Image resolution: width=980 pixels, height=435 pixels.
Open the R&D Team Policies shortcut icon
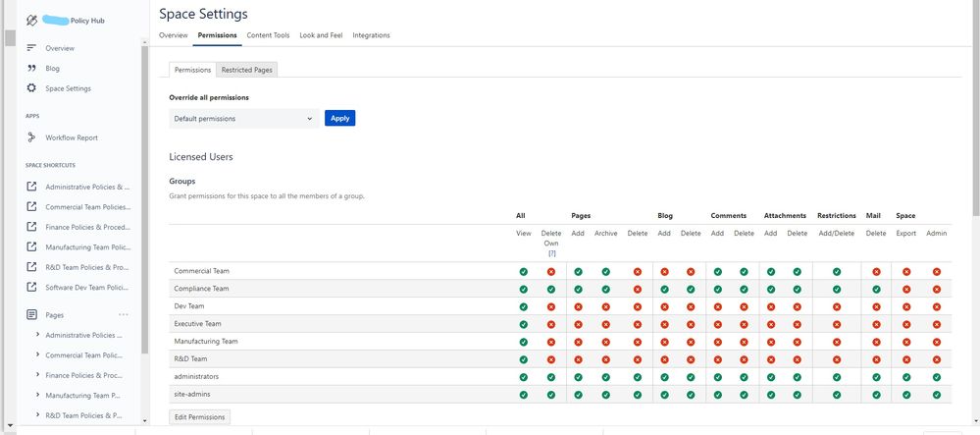(31, 267)
